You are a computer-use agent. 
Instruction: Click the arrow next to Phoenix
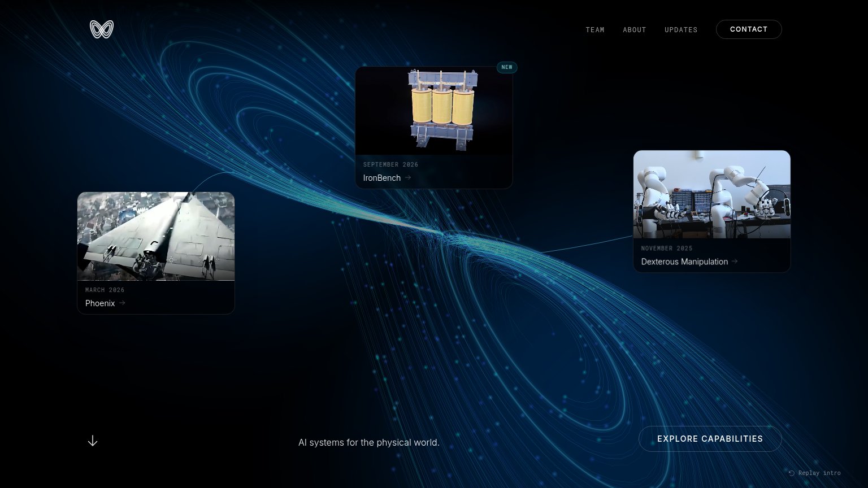coord(122,303)
